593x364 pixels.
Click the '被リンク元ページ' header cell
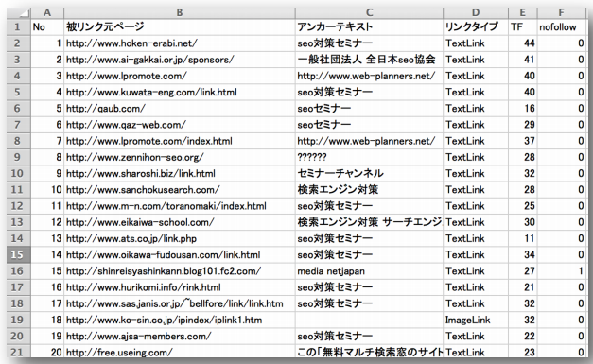coord(180,26)
